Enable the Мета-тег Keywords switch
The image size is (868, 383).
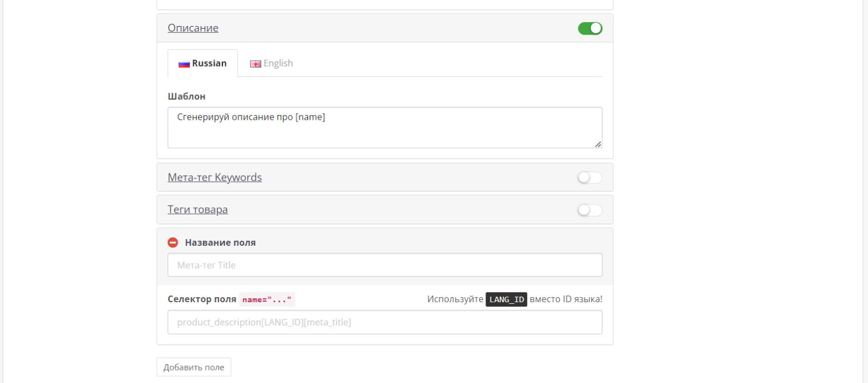coord(590,177)
